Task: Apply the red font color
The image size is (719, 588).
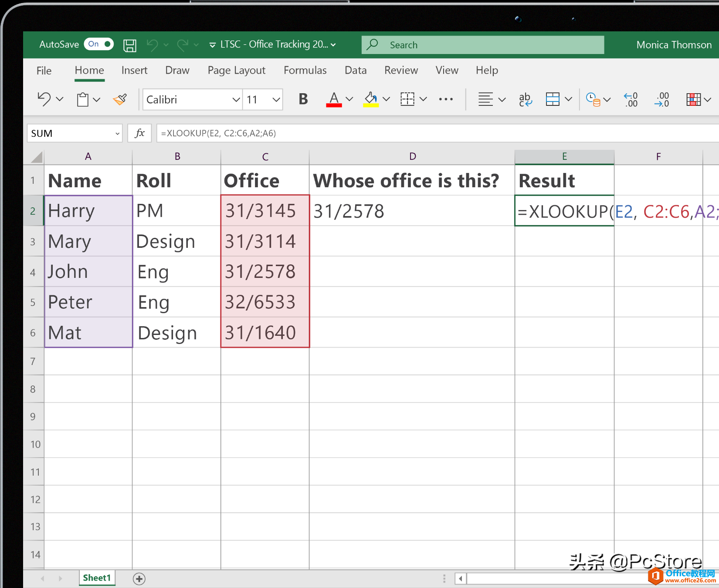Action: [334, 99]
